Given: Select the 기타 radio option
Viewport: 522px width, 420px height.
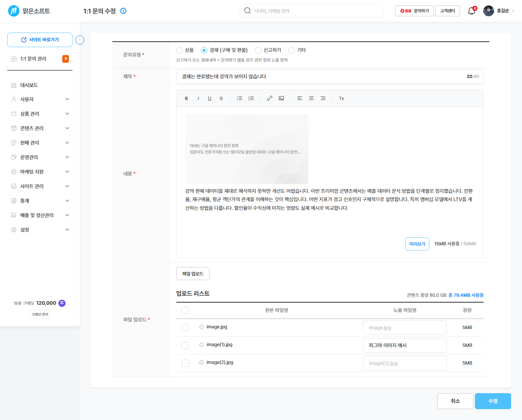Looking at the screenshot, I should [291, 50].
